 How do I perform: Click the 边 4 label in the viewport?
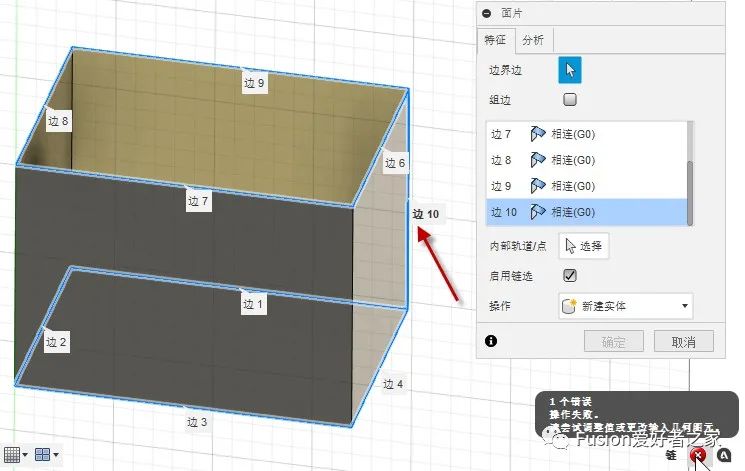393,384
